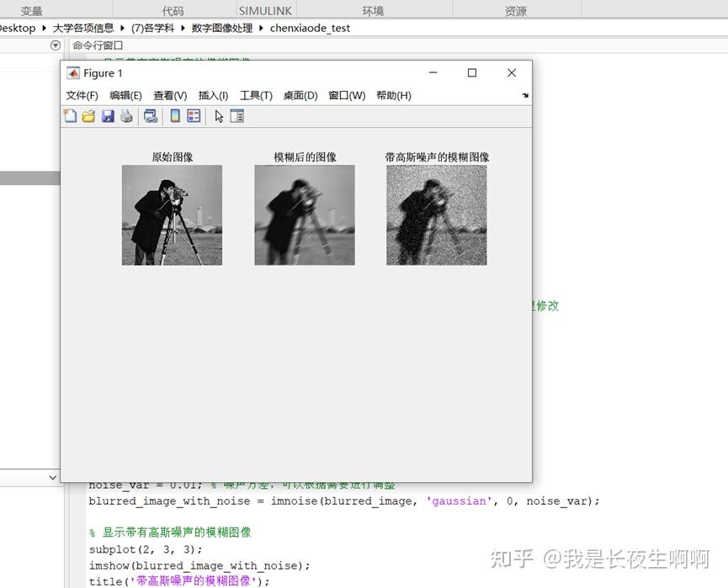728x588 pixels.
Task: Navigate to chenxiaode_test in the path bar
Action: coord(310,28)
